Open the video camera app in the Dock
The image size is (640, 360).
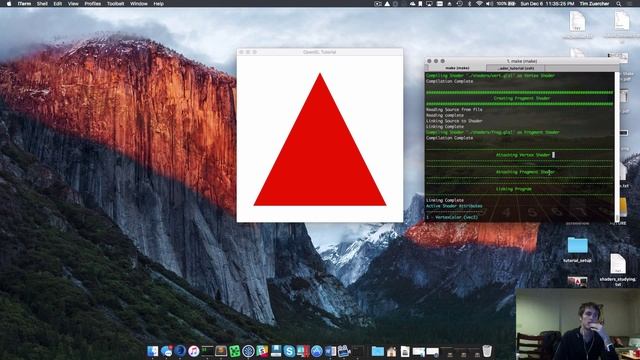pyautogui.click(x=344, y=351)
